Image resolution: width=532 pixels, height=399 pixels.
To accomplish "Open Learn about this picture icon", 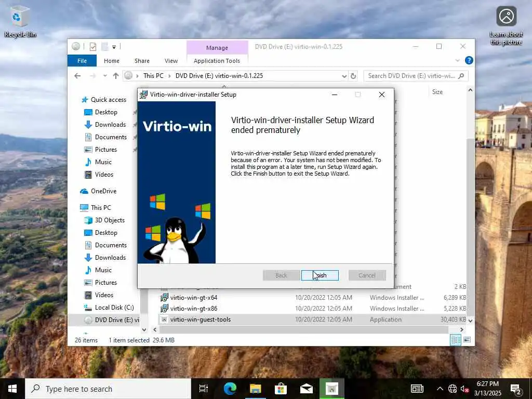I will pyautogui.click(x=506, y=25).
